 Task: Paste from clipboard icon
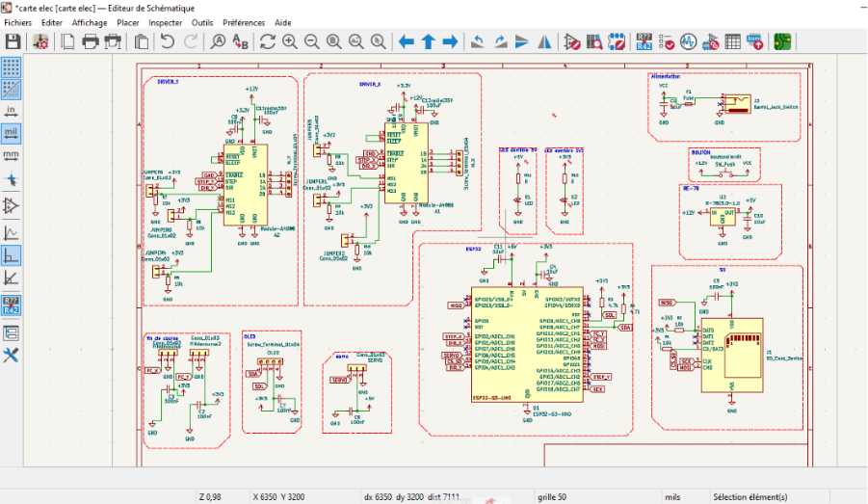click(x=142, y=41)
